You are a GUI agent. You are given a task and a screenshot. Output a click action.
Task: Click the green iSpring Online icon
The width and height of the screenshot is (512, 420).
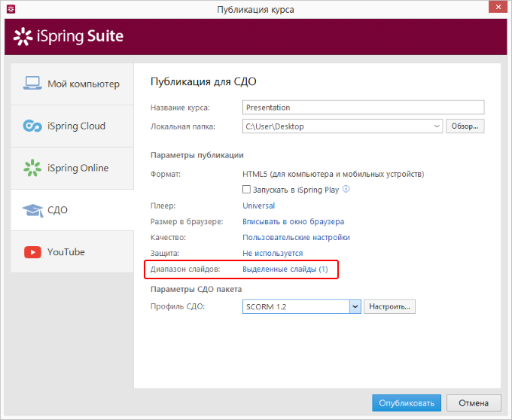[32, 168]
